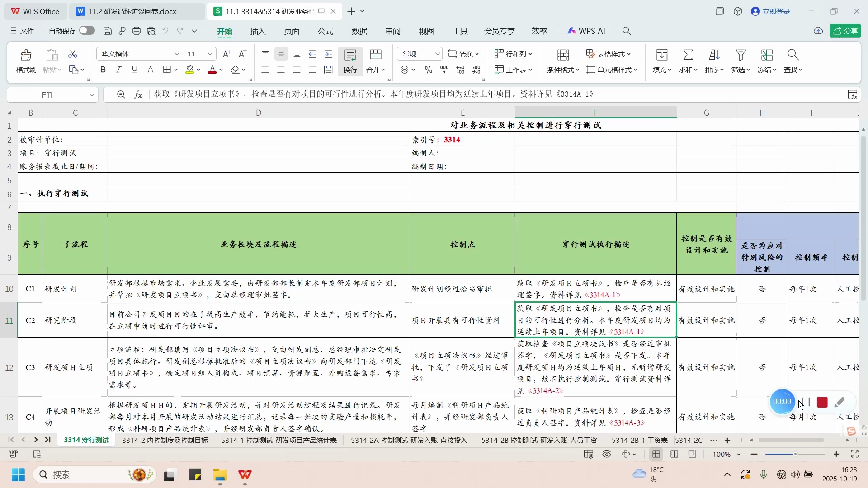Image resolution: width=868 pixels, height=488 pixels.
Task: Decrease font size
Action: click(x=243, y=54)
